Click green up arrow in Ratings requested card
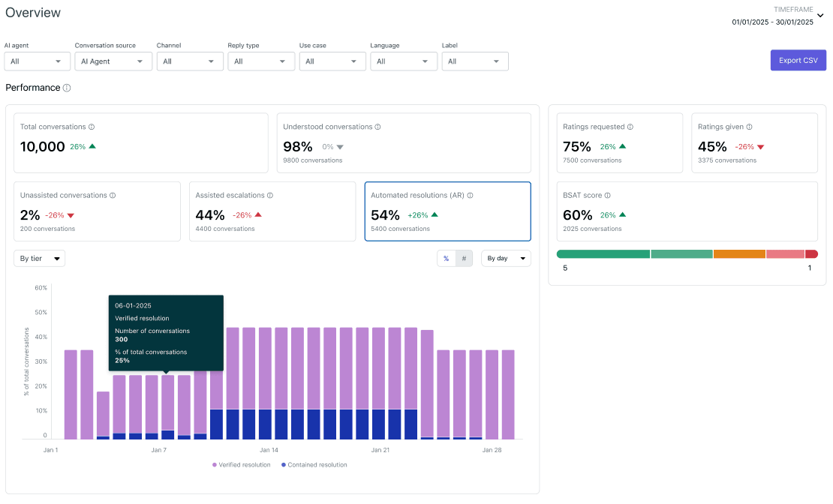833x504 pixels. (x=623, y=146)
